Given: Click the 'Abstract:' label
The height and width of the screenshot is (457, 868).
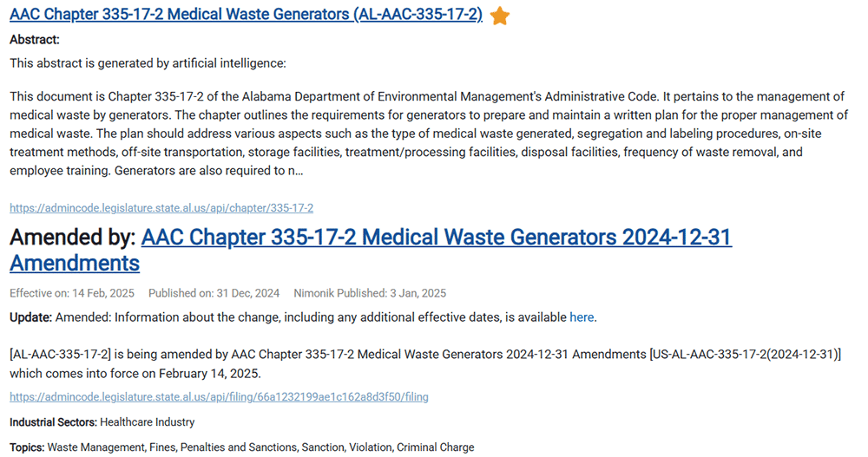Looking at the screenshot, I should click(x=35, y=40).
